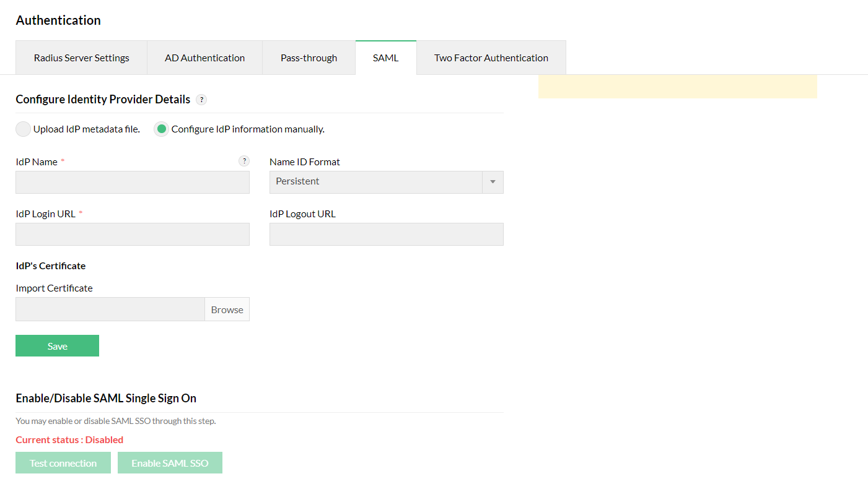The height and width of the screenshot is (484, 868).
Task: Click the Test connection button
Action: coord(63,463)
